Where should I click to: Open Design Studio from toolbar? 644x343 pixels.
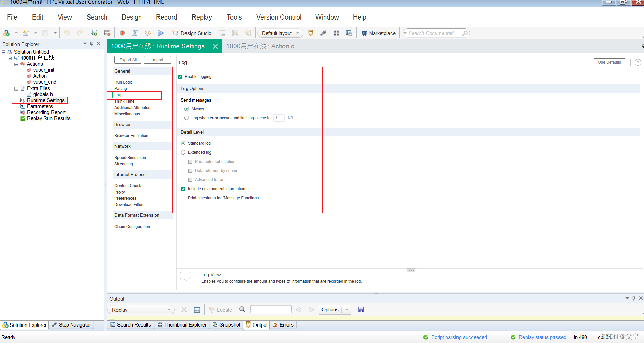click(192, 33)
